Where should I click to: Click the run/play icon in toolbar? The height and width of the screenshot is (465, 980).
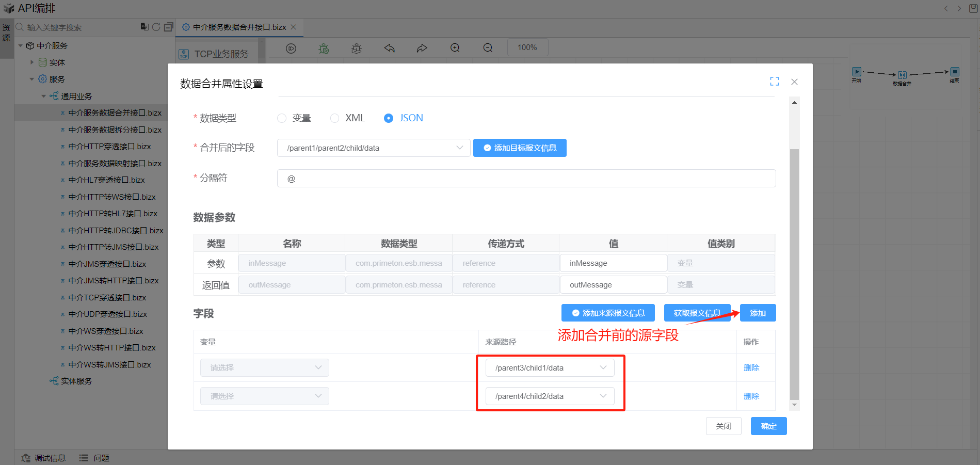tap(291, 48)
